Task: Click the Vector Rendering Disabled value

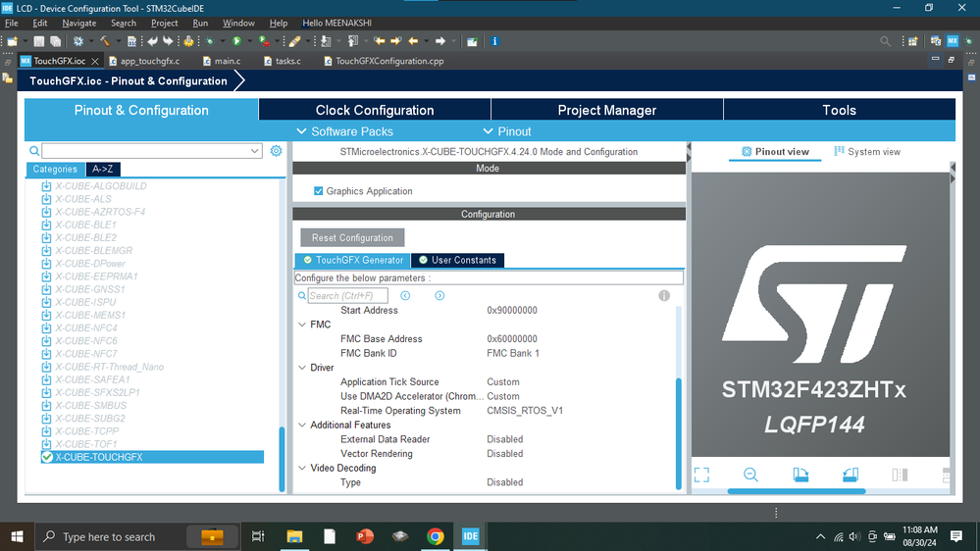Action: point(505,454)
